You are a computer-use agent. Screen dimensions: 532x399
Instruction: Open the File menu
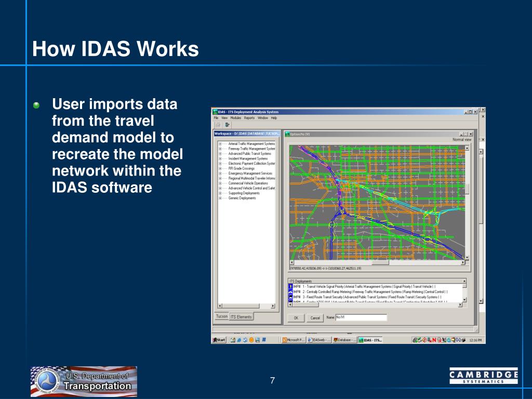(x=216, y=118)
